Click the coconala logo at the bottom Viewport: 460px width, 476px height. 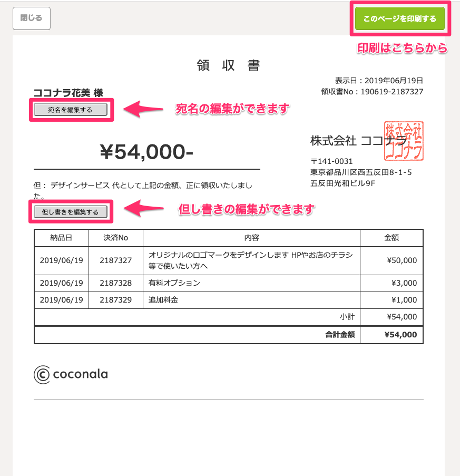pyautogui.click(x=71, y=374)
